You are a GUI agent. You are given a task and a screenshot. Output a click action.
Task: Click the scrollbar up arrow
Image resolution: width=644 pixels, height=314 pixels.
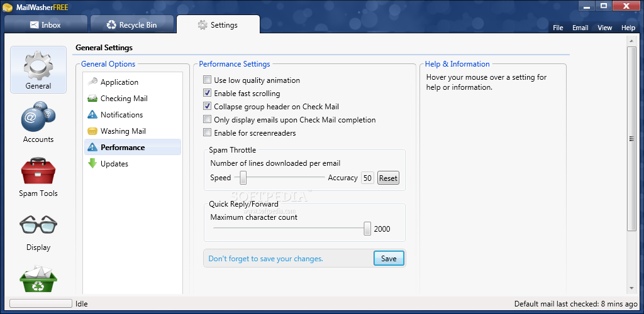pos(631,40)
